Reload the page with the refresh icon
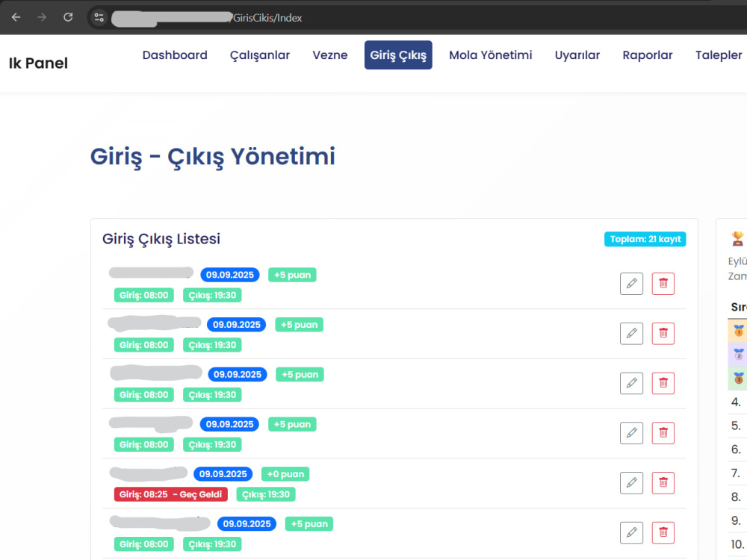This screenshot has height=560, width=747. tap(68, 18)
